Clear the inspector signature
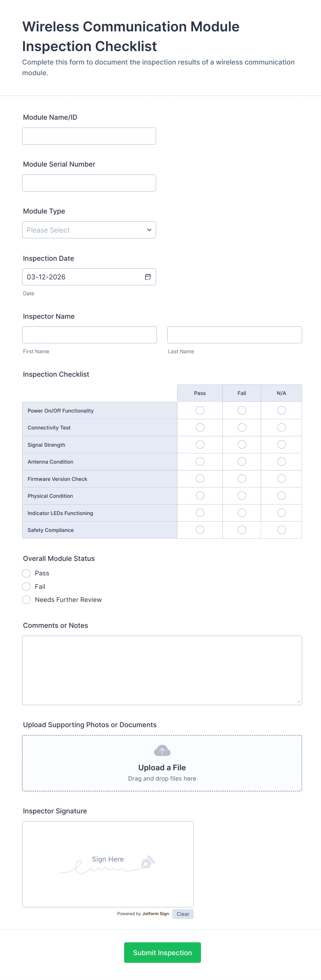 click(183, 914)
